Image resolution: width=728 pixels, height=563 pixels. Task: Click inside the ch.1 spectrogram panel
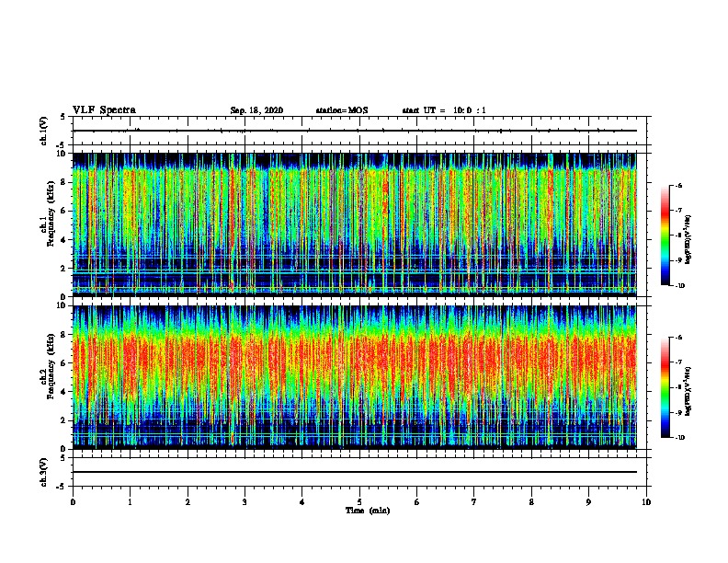(355, 224)
